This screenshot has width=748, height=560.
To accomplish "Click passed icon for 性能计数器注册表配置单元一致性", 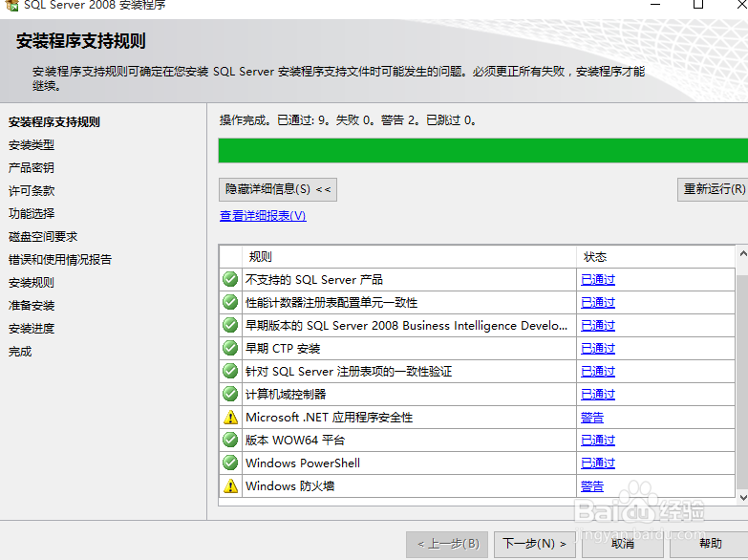I will pos(230,302).
